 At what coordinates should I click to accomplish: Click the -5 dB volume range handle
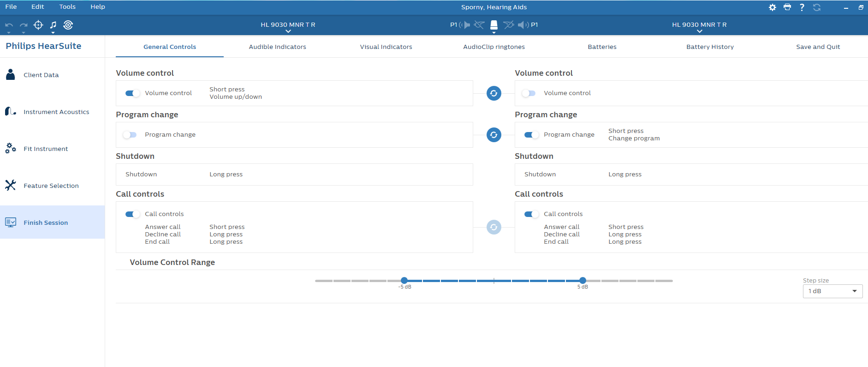pos(404,280)
